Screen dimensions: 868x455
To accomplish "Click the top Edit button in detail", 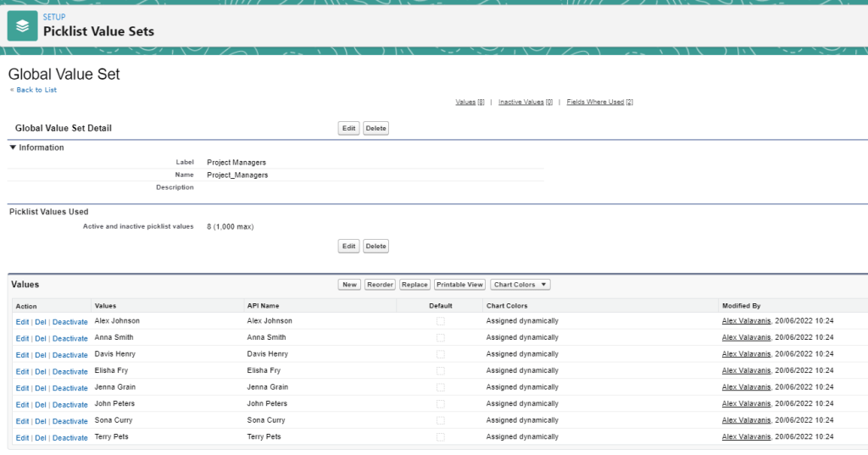I will (x=348, y=129).
